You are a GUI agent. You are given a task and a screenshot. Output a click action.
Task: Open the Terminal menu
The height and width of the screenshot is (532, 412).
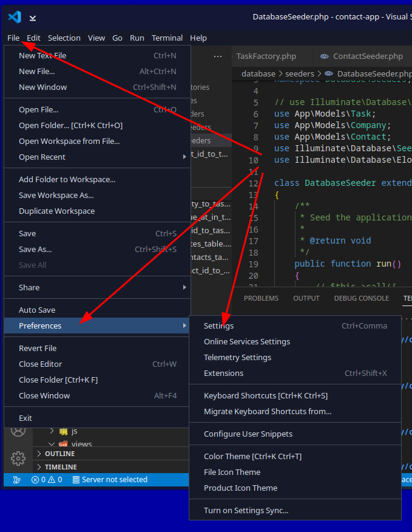pos(167,38)
